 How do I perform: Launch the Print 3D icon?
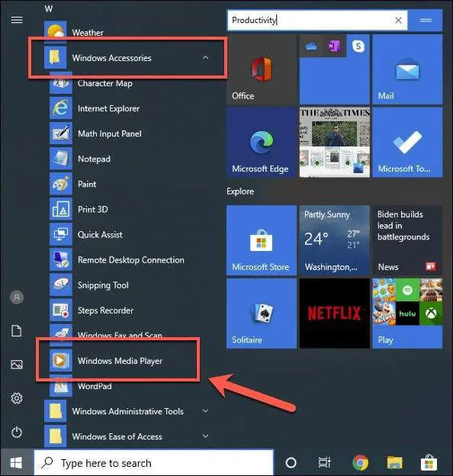click(61, 209)
